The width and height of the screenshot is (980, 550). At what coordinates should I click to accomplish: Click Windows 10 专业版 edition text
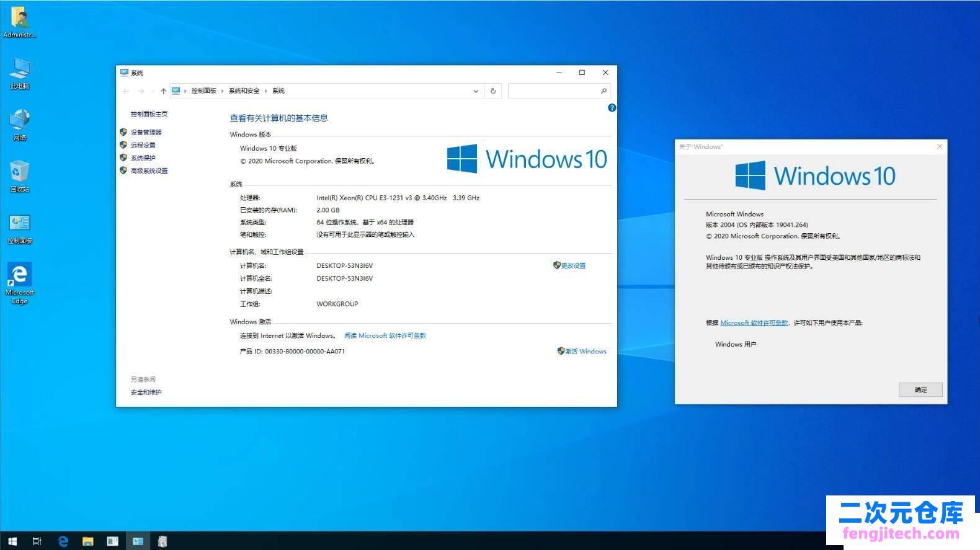click(269, 148)
